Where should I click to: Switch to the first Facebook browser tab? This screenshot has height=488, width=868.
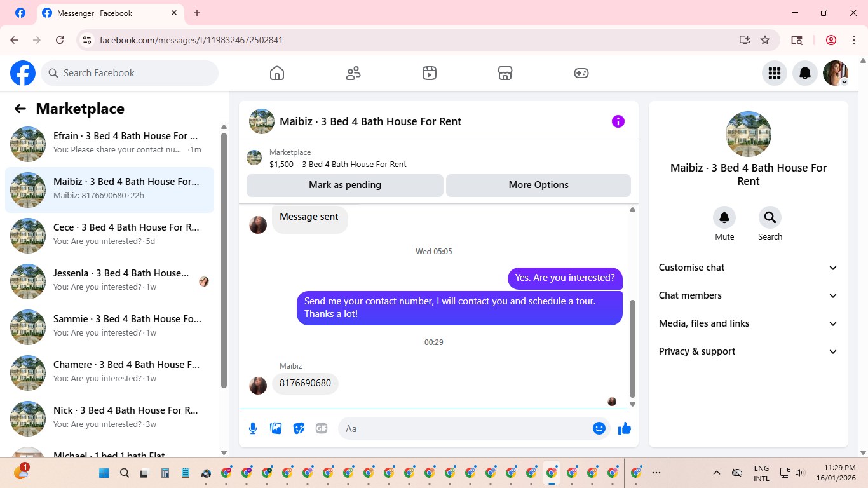click(x=20, y=13)
